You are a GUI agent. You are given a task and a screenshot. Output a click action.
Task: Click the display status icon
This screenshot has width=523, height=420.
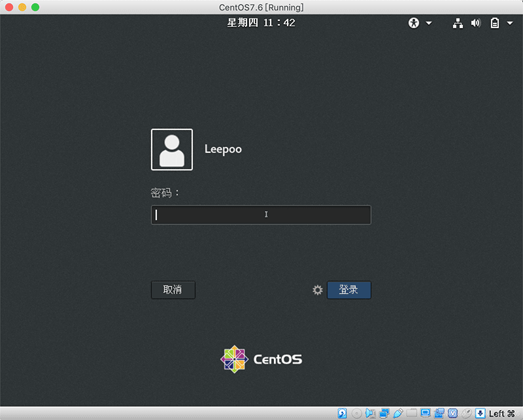coord(425,413)
